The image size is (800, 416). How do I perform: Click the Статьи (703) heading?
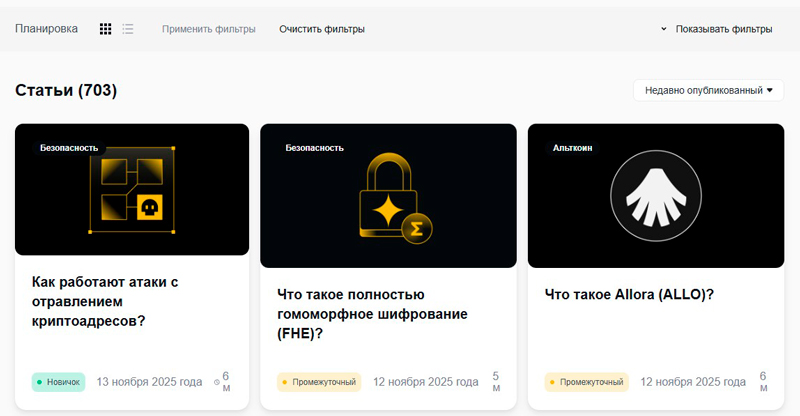point(66,91)
